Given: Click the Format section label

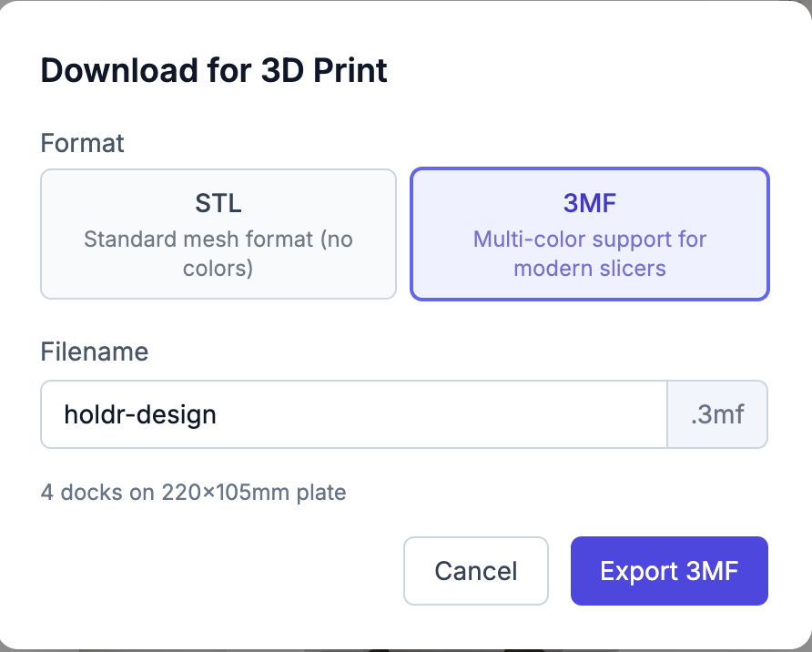Looking at the screenshot, I should (x=82, y=143).
